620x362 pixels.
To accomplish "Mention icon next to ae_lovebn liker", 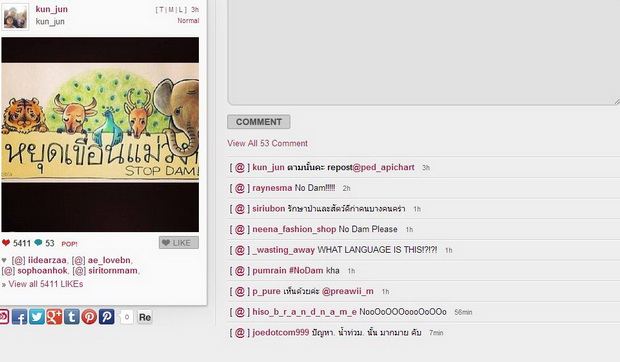I will tap(78, 260).
